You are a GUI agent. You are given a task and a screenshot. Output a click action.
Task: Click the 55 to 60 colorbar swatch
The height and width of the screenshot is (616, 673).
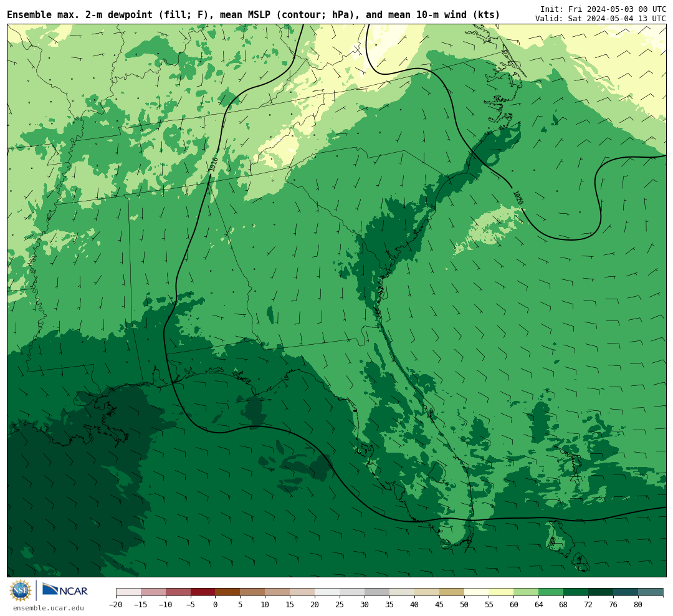pos(501,592)
